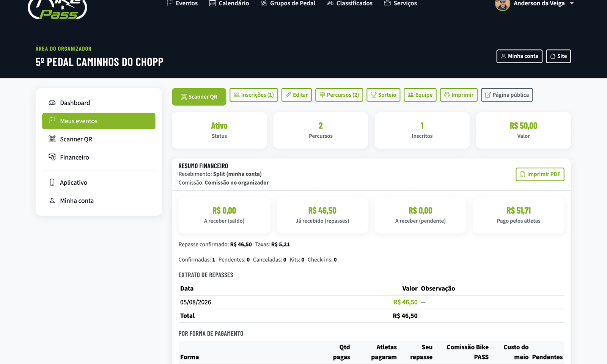
Task: Click the Sorteio trophy button
Action: (x=383, y=95)
